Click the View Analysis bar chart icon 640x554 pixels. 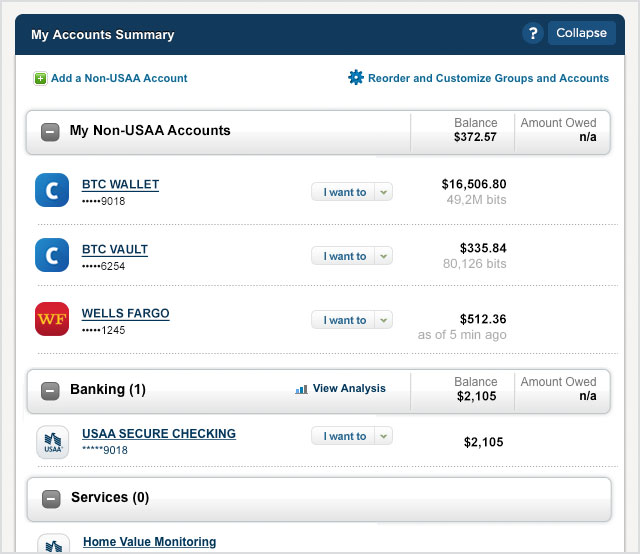pyautogui.click(x=301, y=389)
